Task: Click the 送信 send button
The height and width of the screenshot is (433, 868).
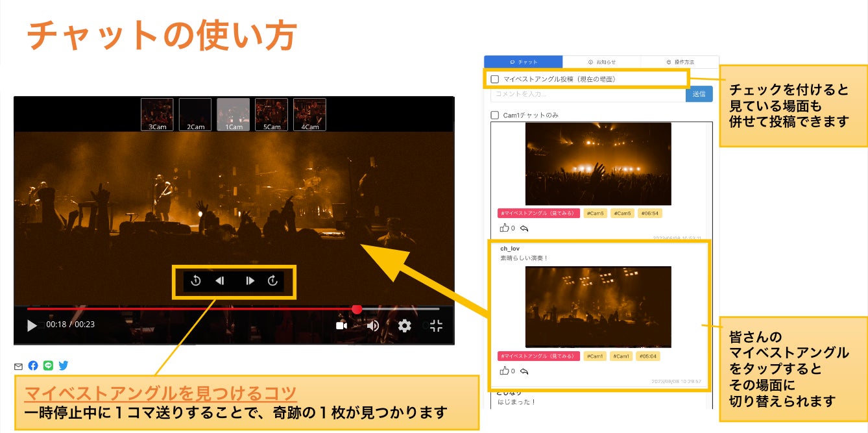Action: pos(699,94)
